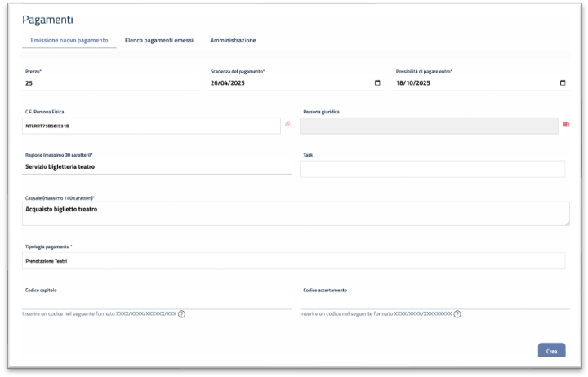Image resolution: width=588 pixels, height=377 pixels.
Task: Click the Prezzo input field
Action: (x=110, y=82)
